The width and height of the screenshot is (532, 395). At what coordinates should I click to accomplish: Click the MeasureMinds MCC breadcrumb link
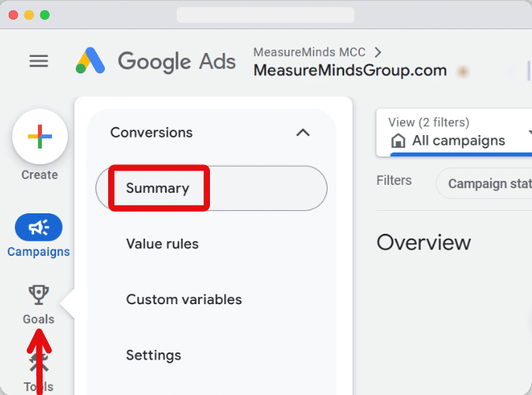pos(309,52)
